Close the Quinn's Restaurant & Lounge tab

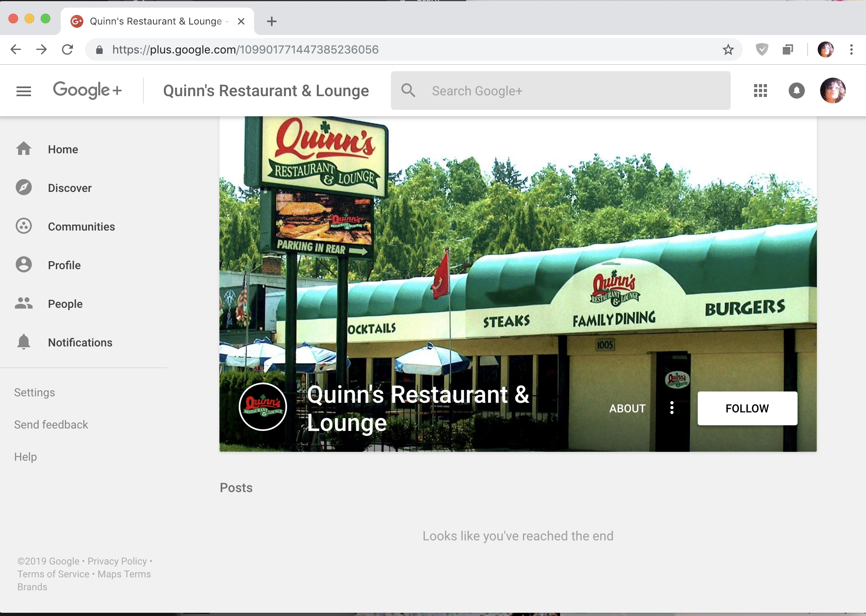click(241, 21)
